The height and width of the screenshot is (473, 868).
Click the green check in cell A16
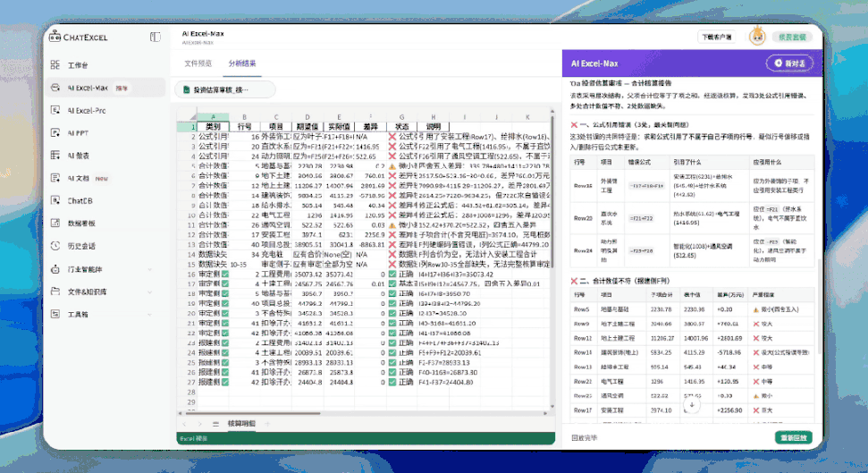[225, 275]
